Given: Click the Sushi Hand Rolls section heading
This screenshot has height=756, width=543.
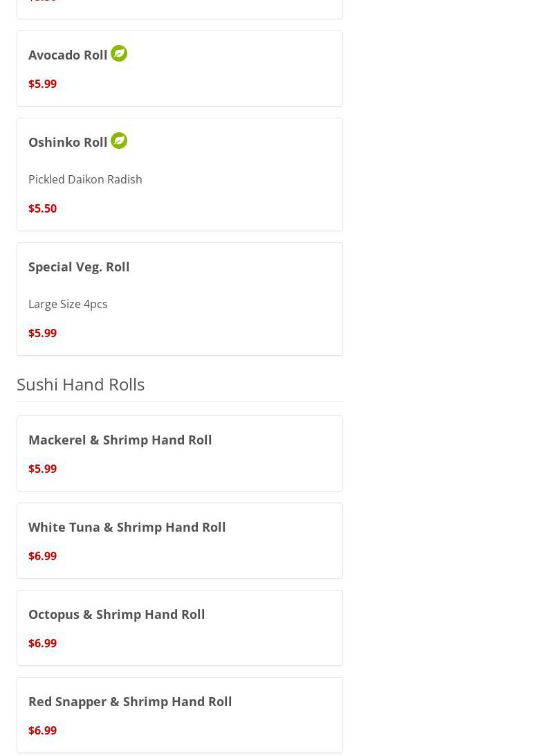Looking at the screenshot, I should pyautogui.click(x=80, y=384).
